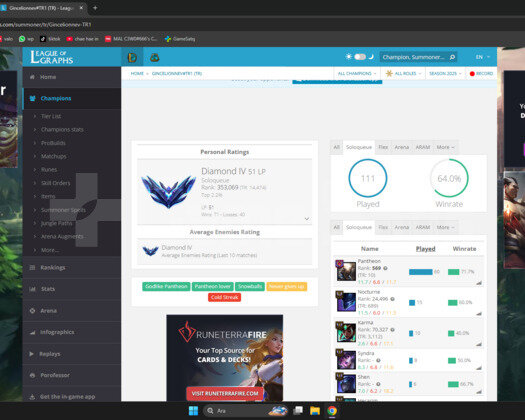Open a new browser tab
The width and height of the screenshot is (525, 420).
[95, 8]
